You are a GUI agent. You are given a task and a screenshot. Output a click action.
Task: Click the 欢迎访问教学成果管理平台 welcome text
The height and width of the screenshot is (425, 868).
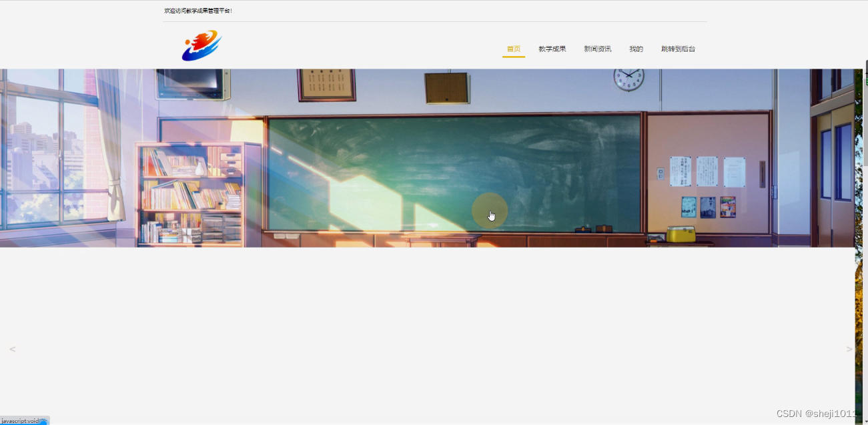198,11
